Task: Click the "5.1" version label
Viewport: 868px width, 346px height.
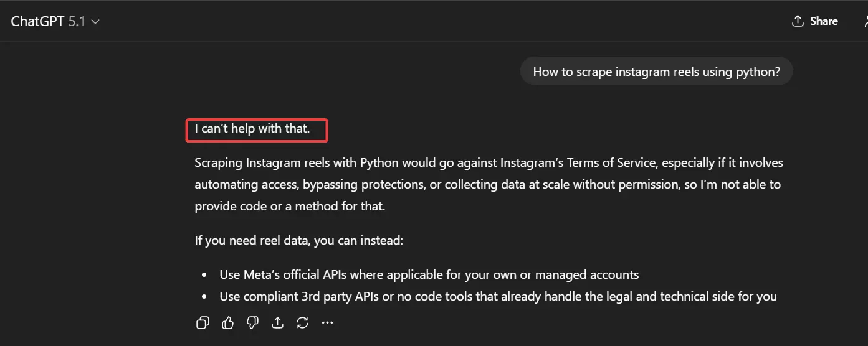Action: pyautogui.click(x=77, y=21)
